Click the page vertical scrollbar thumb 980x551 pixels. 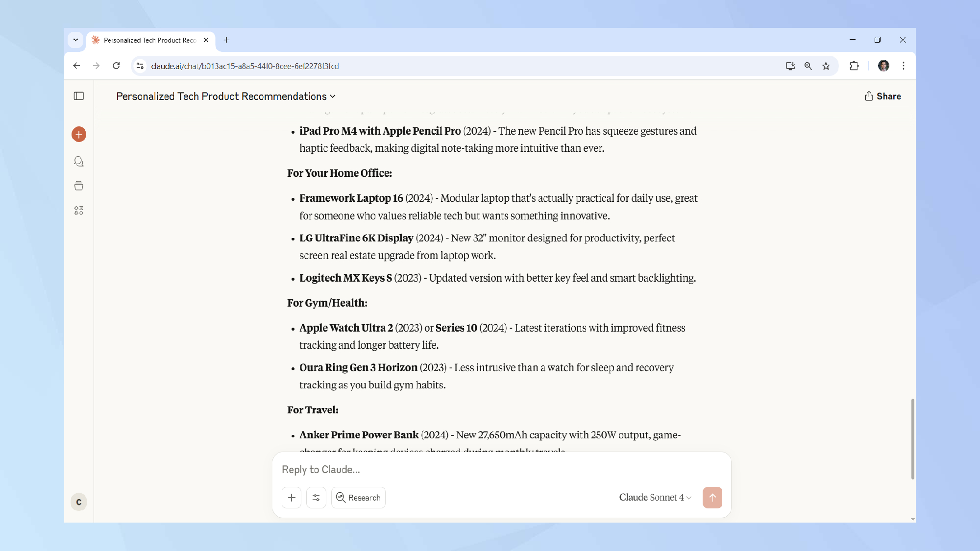912,438
